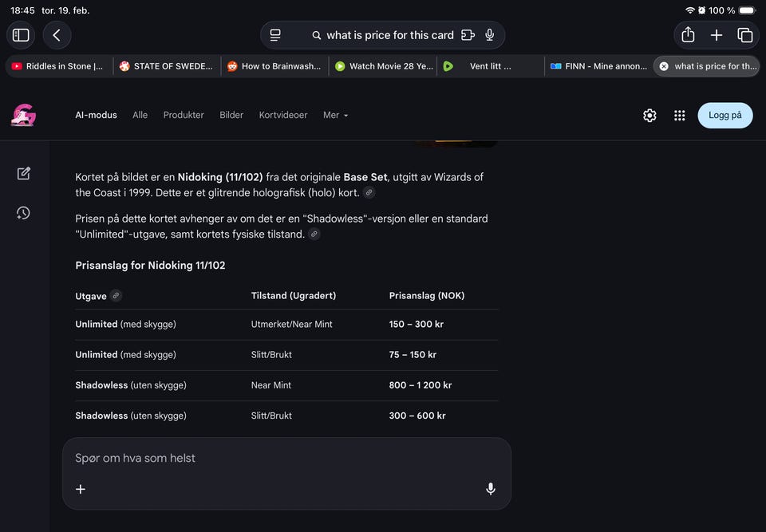Open page menu icon in address bar
The height and width of the screenshot is (532, 766).
click(275, 35)
